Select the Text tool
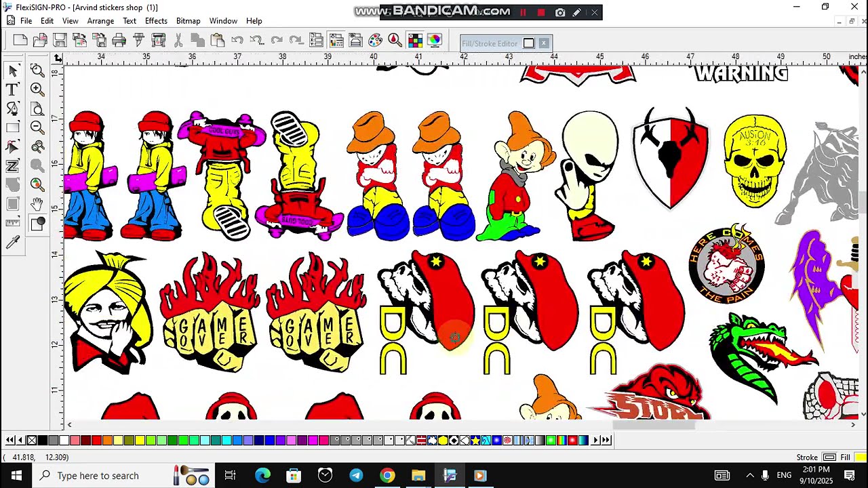Viewport: 868px width, 488px height. pyautogui.click(x=12, y=89)
